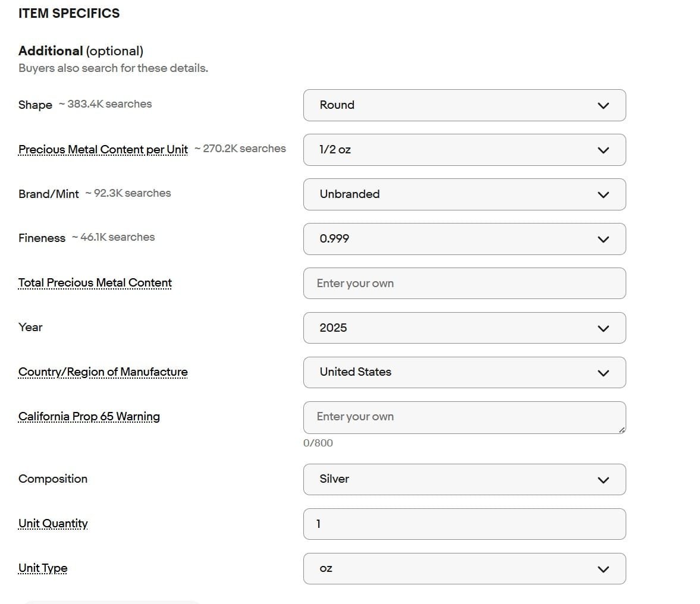Expand the Unit Type dropdown showing oz
The width and height of the screenshot is (700, 604).
click(x=464, y=568)
